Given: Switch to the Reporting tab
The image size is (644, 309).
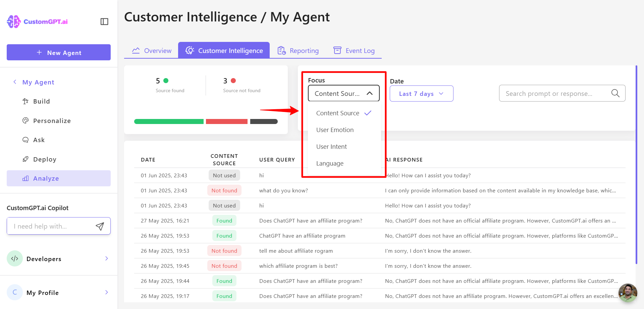Looking at the screenshot, I should tap(298, 50).
